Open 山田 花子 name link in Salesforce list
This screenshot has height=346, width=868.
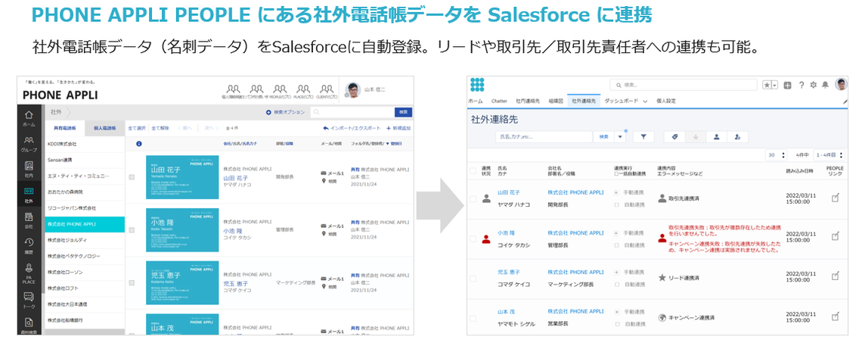coord(510,193)
